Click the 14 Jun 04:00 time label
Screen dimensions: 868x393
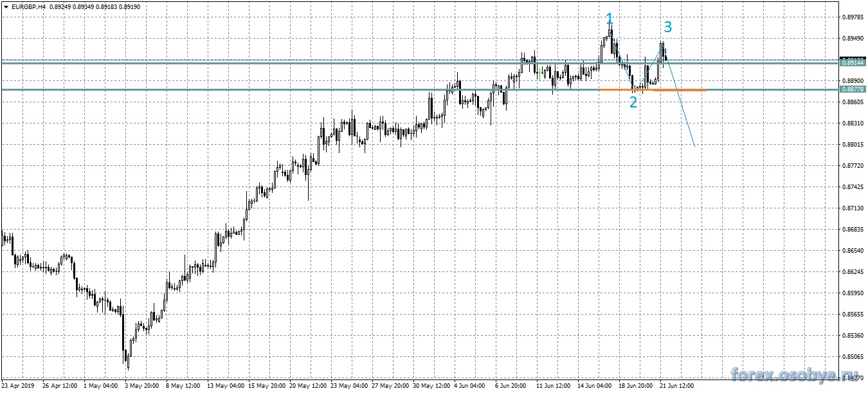point(595,387)
